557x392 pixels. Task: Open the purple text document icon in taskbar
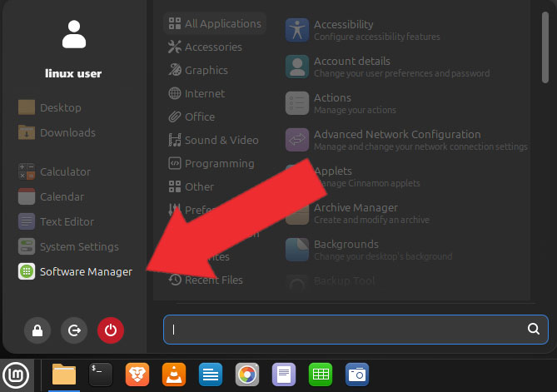pos(284,375)
